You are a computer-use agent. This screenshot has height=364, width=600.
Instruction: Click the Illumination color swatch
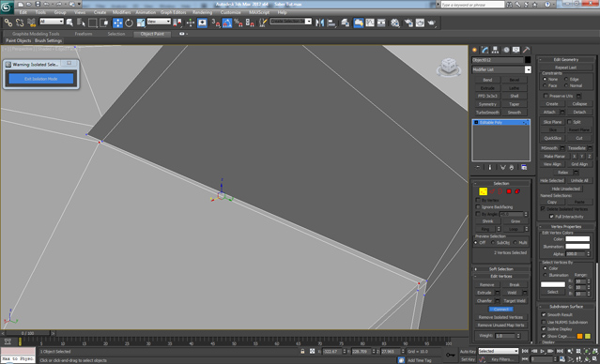point(577,246)
